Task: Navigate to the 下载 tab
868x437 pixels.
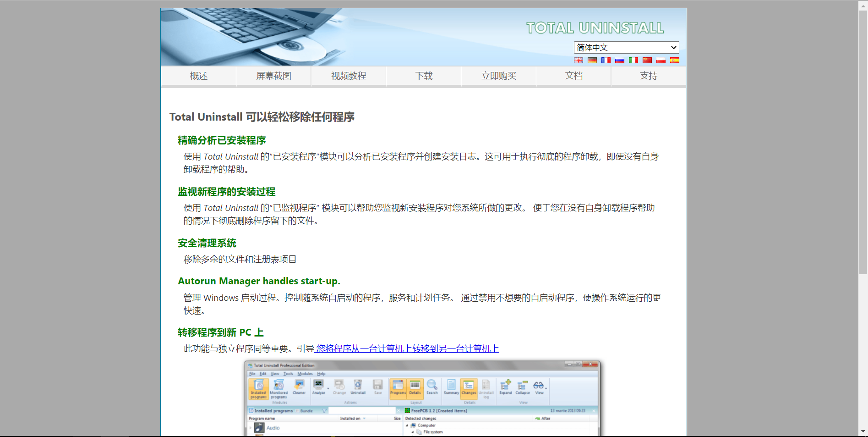Action: [424, 76]
